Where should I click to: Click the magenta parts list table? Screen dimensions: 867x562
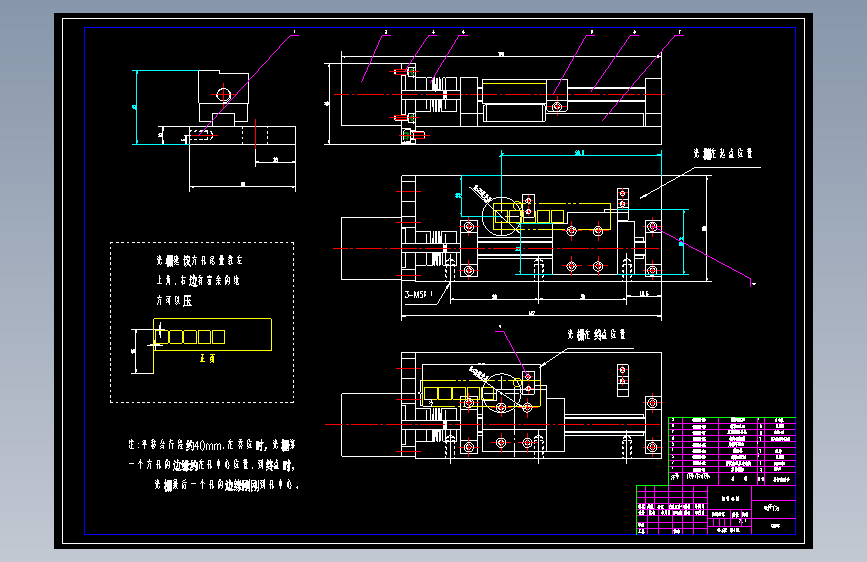732,450
